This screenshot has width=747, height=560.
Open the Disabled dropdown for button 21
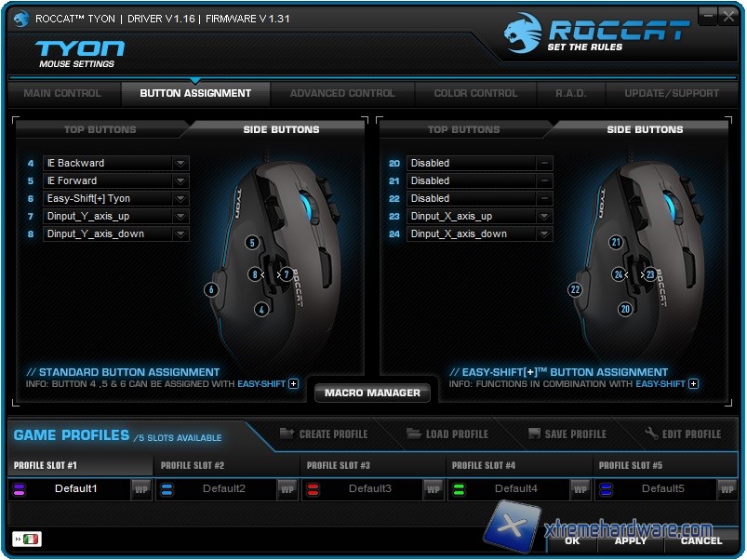pos(544,181)
